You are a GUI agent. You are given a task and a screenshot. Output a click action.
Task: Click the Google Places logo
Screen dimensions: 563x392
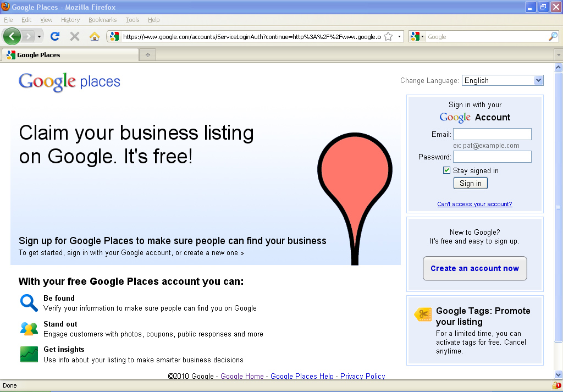(69, 82)
